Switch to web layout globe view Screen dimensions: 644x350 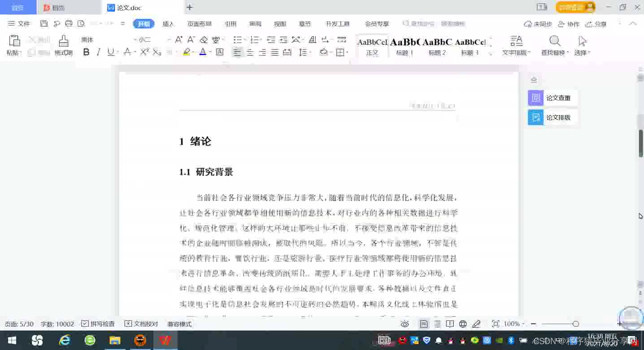coord(463,324)
